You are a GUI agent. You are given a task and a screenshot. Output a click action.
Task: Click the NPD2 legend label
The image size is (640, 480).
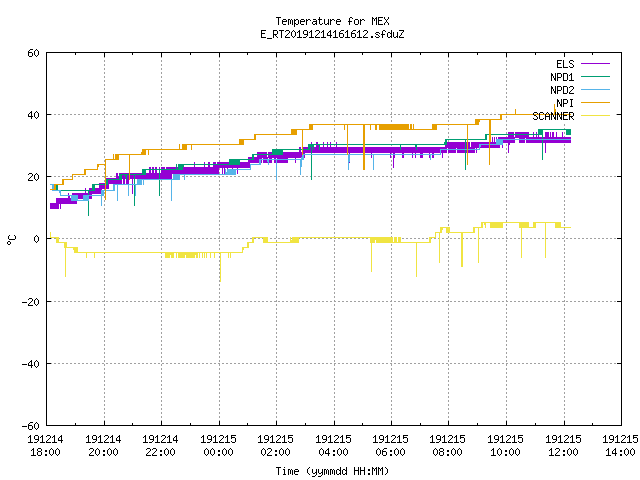pyautogui.click(x=562, y=90)
